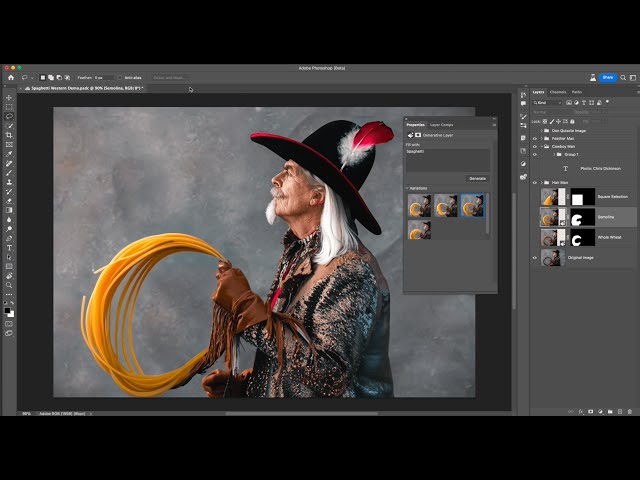Select the Lasso tool in the toolbar

(x=9, y=117)
